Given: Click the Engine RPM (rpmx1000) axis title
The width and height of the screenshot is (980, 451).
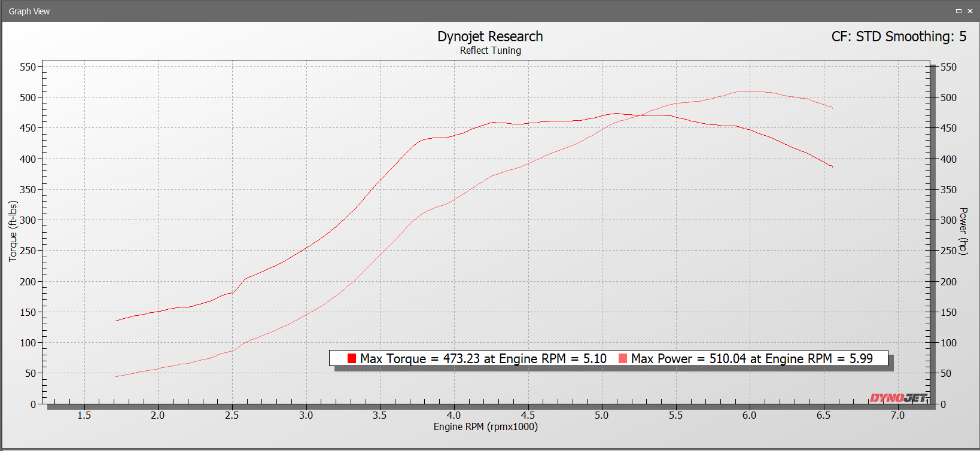Looking at the screenshot, I should (x=485, y=426).
